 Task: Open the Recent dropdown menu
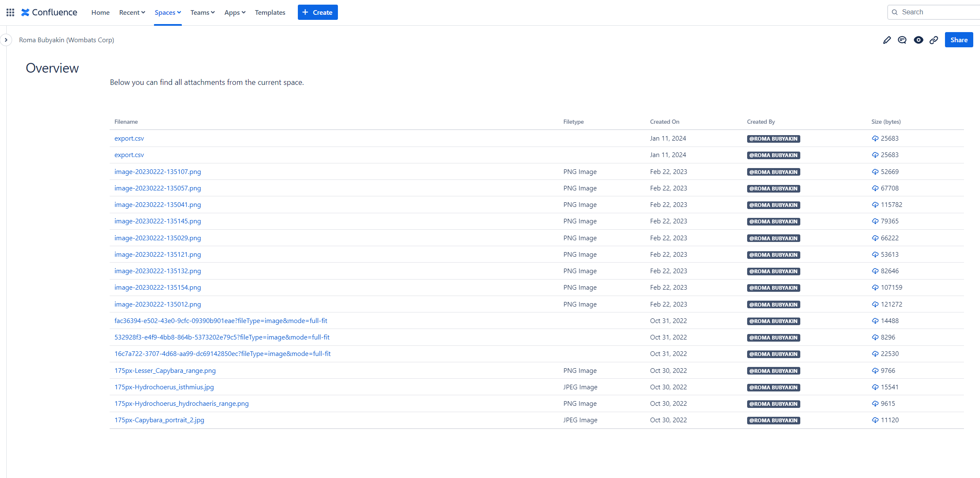click(132, 12)
